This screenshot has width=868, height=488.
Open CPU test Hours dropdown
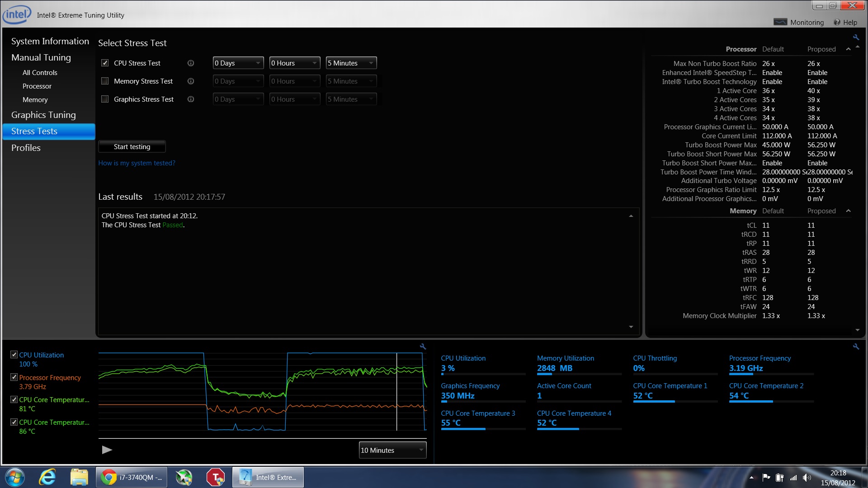tap(295, 63)
